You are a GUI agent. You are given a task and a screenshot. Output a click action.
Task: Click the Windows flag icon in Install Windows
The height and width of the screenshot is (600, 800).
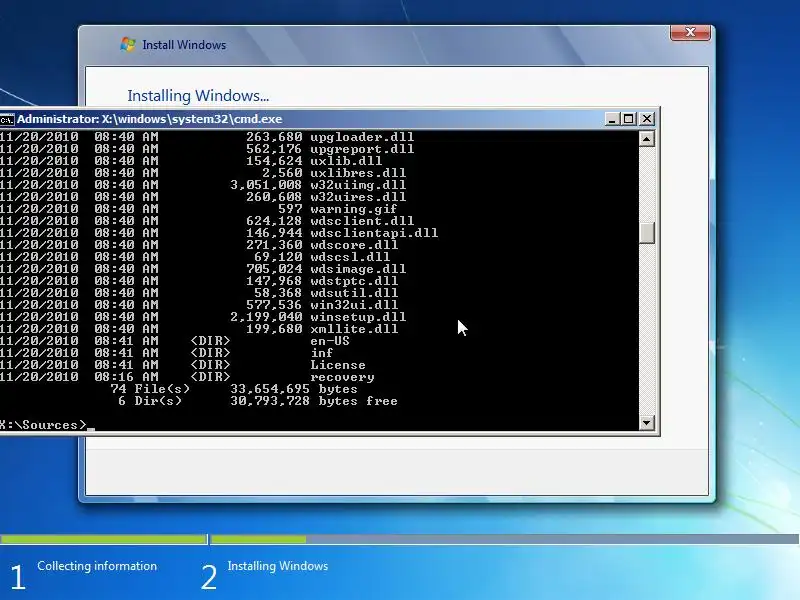coord(128,44)
